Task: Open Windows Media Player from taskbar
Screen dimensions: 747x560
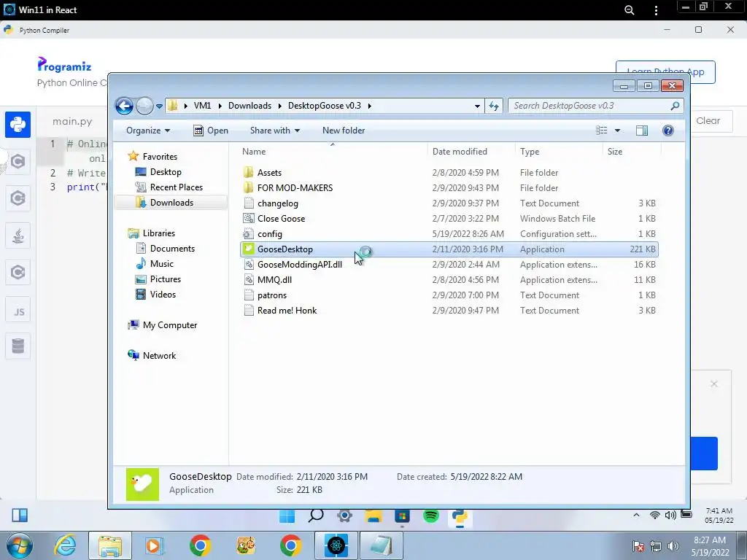Action: [154, 545]
